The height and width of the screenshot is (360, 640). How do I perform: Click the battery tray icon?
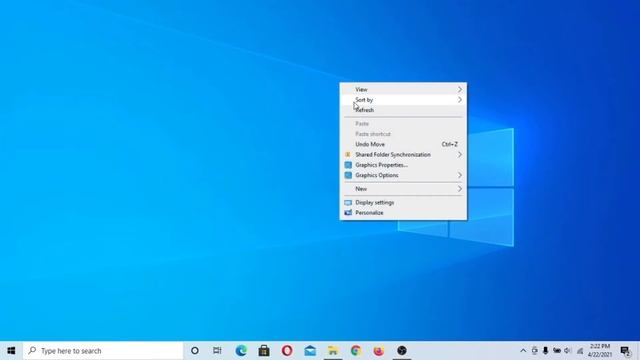(x=557, y=351)
